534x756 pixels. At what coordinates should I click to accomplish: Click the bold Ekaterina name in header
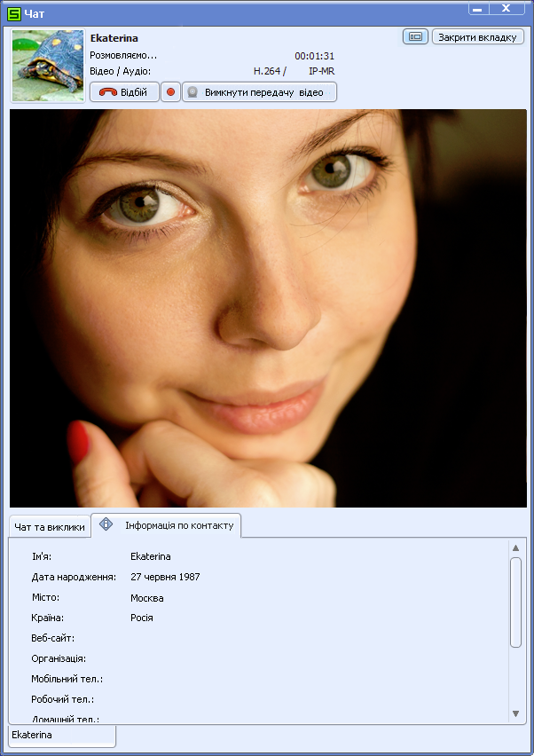point(114,38)
